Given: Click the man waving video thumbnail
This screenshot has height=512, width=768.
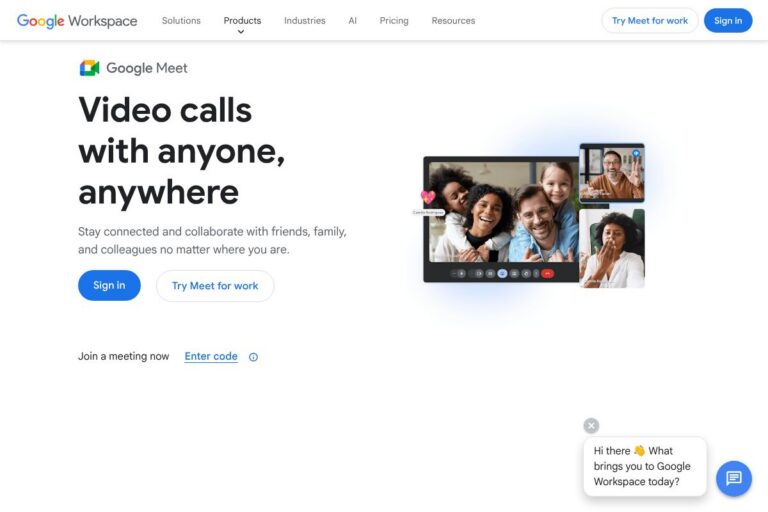Looking at the screenshot, I should coord(612,173).
